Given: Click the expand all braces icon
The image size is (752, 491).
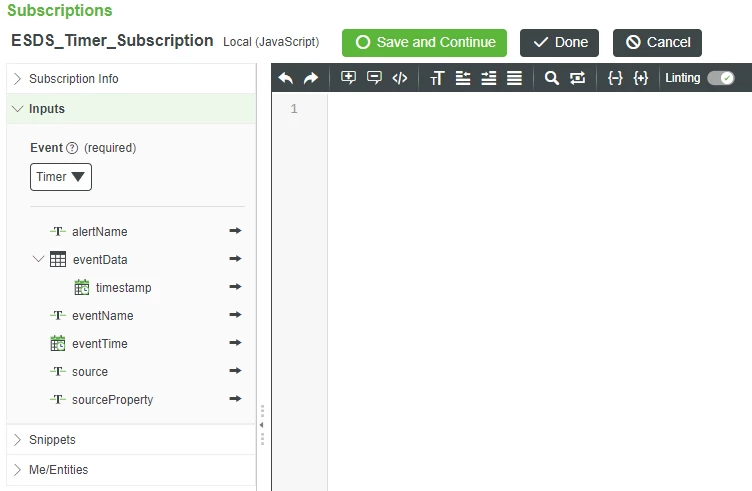Looking at the screenshot, I should click(x=641, y=78).
